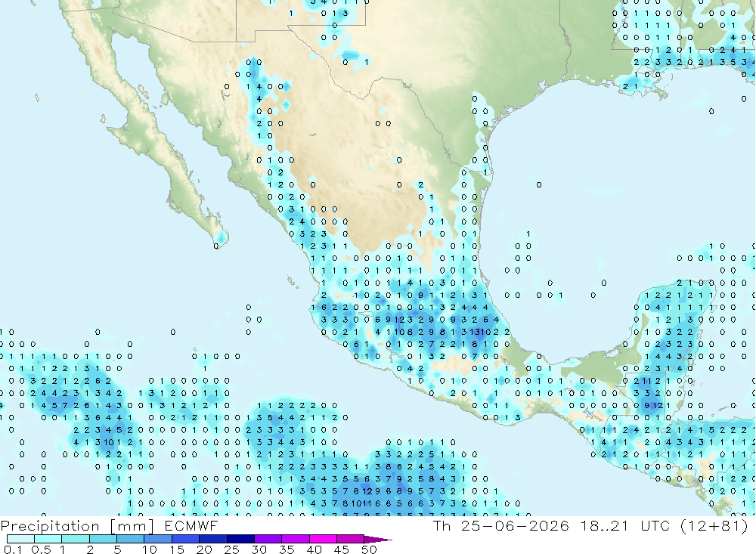This screenshot has height=554, width=756.
Task: Click the 0.1–0.5 mm legend color box
Action: pyautogui.click(x=20, y=539)
